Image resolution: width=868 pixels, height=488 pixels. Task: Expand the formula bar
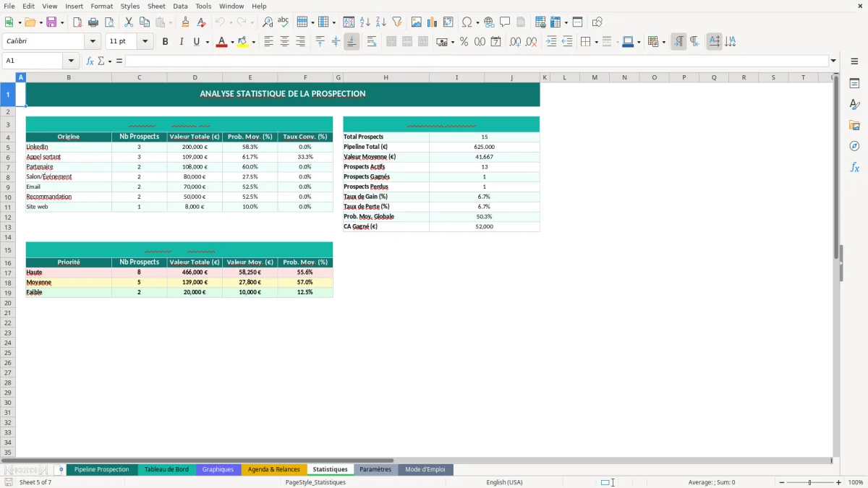coord(833,61)
